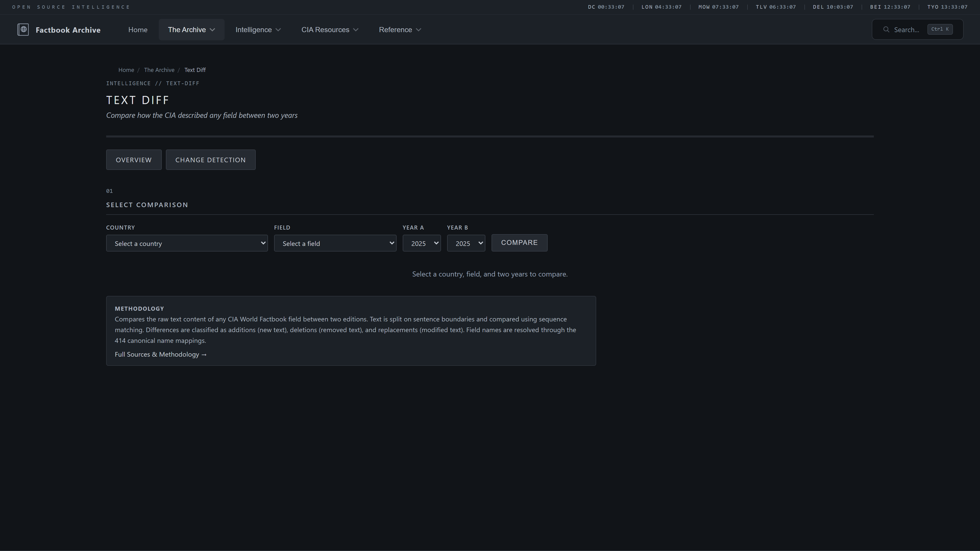
Task: Open Full Sources & Methodology link
Action: click(x=161, y=354)
